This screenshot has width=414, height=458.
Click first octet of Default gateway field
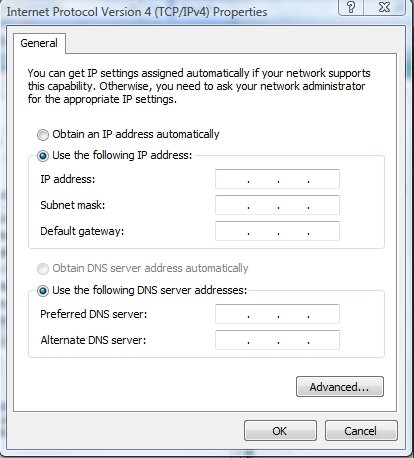pyautogui.click(x=232, y=231)
